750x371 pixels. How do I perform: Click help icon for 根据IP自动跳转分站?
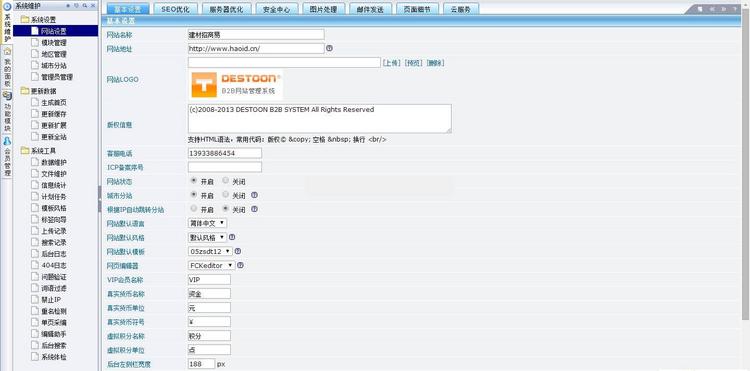pyautogui.click(x=254, y=209)
